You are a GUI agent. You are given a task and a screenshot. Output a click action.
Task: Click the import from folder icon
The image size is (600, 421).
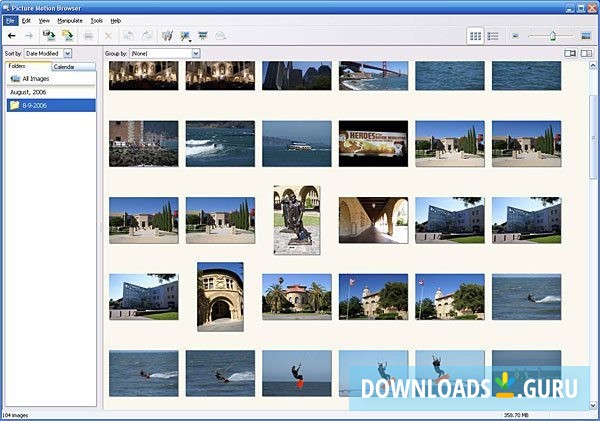67,36
